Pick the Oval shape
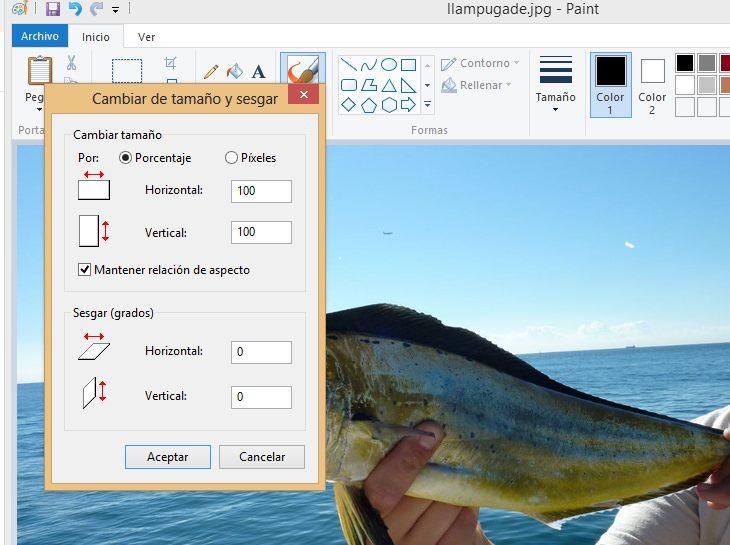 click(x=389, y=64)
